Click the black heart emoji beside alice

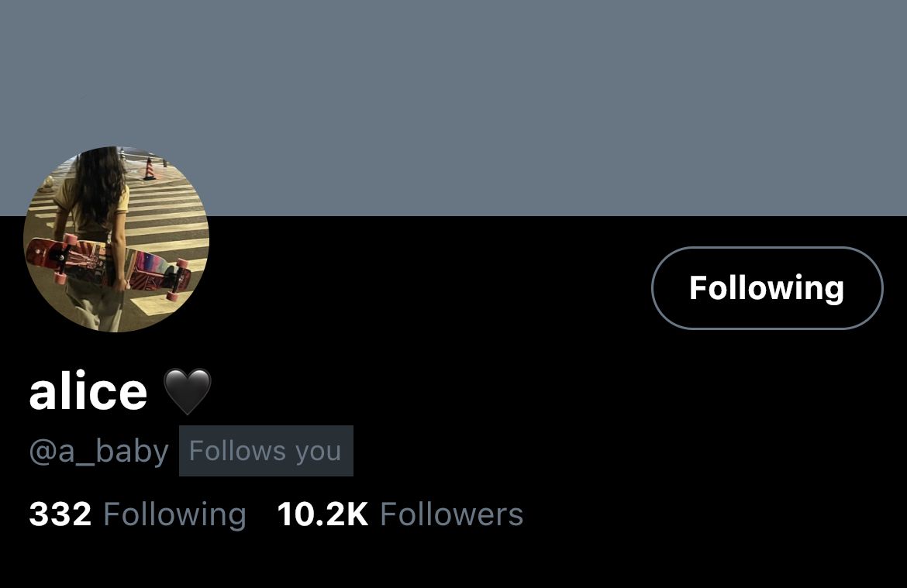188,391
